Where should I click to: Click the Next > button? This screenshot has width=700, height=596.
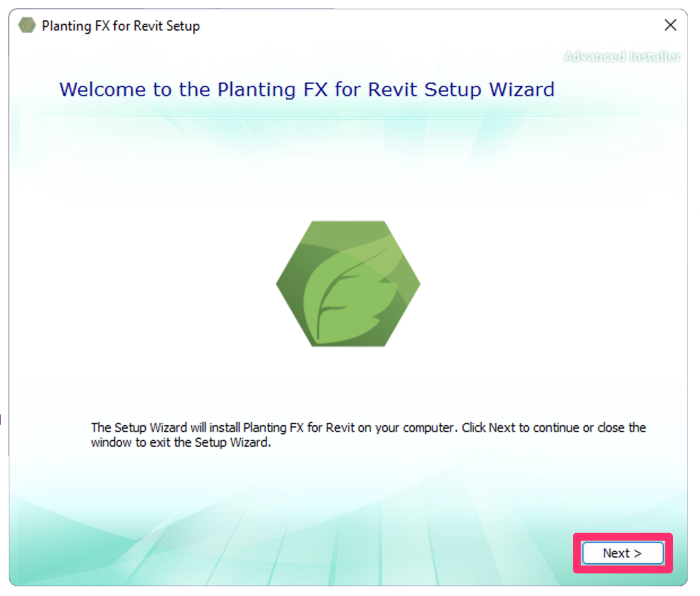(x=623, y=553)
